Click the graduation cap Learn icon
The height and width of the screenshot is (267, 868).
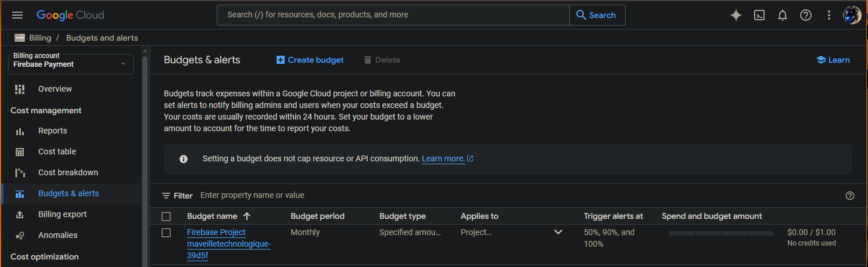821,60
